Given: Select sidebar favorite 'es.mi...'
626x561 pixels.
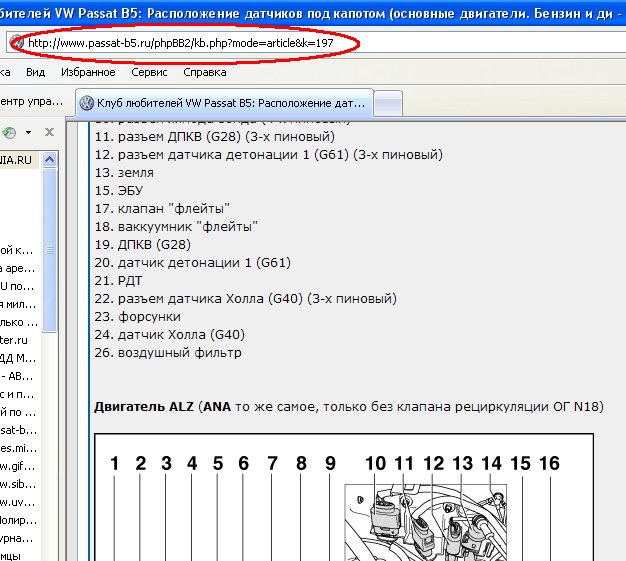Looking at the screenshot, I should (18, 448).
